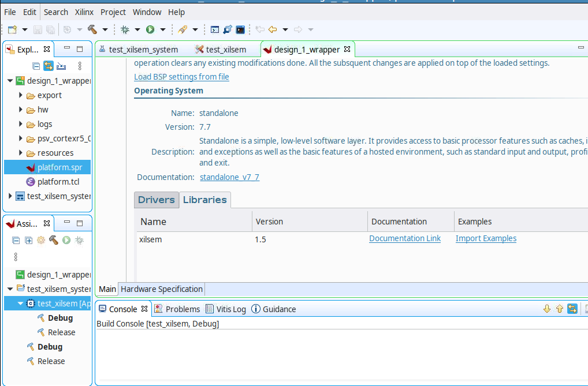
Task: Click the Load BSP settings from file link
Action: (x=181, y=77)
